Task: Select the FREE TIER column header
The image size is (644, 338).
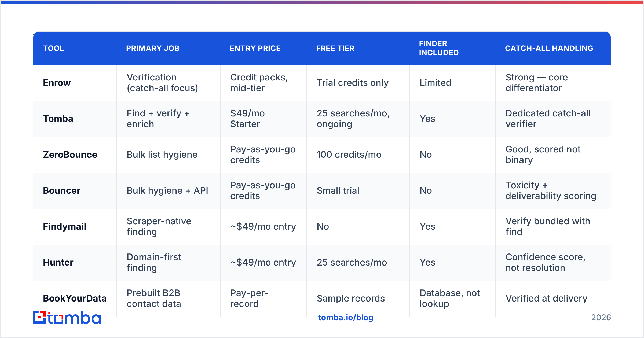Action: (335, 48)
